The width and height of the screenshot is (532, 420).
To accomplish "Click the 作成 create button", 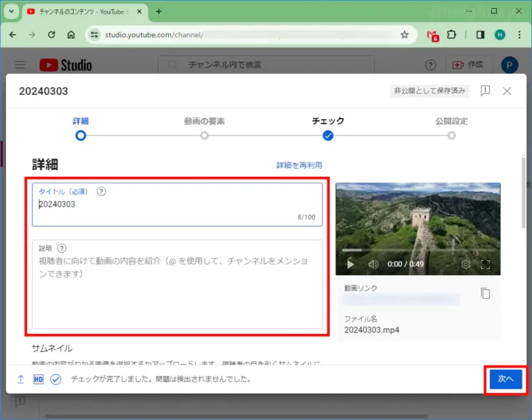I will coord(468,65).
